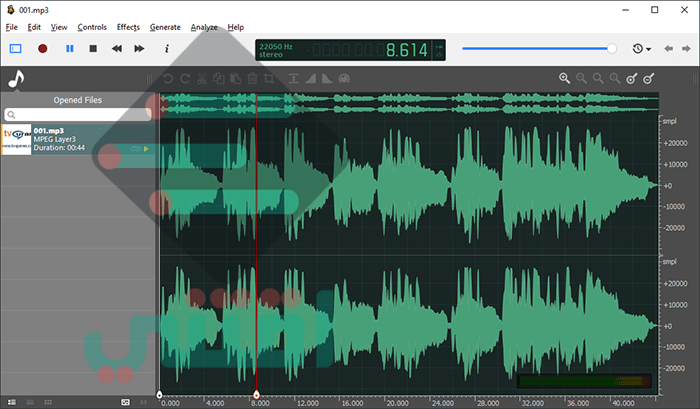Pause the audio playback
This screenshot has width=700, height=409.
click(x=70, y=48)
